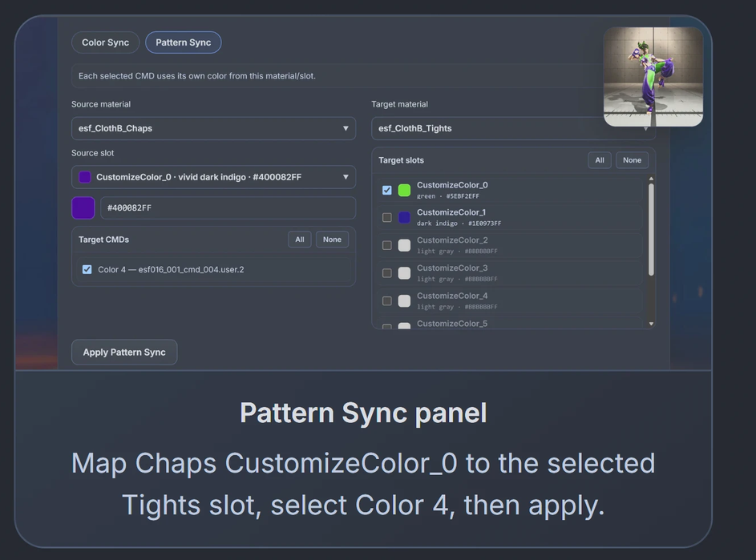Open the Source material dropdown esf_ClothB_Chaps

(x=213, y=128)
